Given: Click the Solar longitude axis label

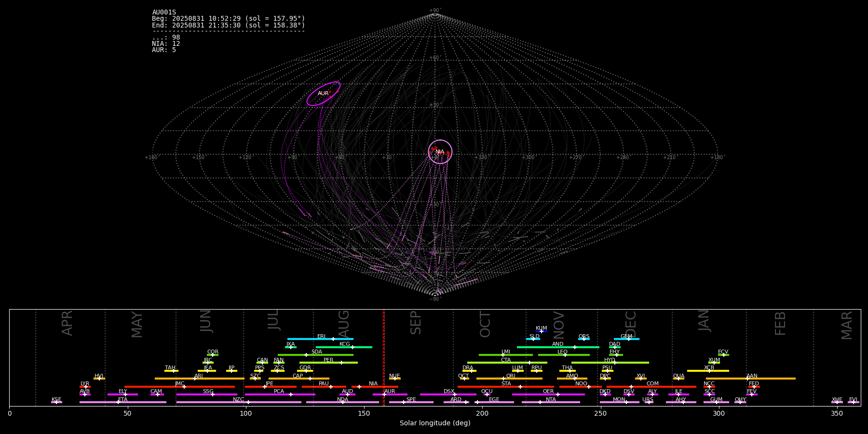Looking at the screenshot, I should pos(434,423).
